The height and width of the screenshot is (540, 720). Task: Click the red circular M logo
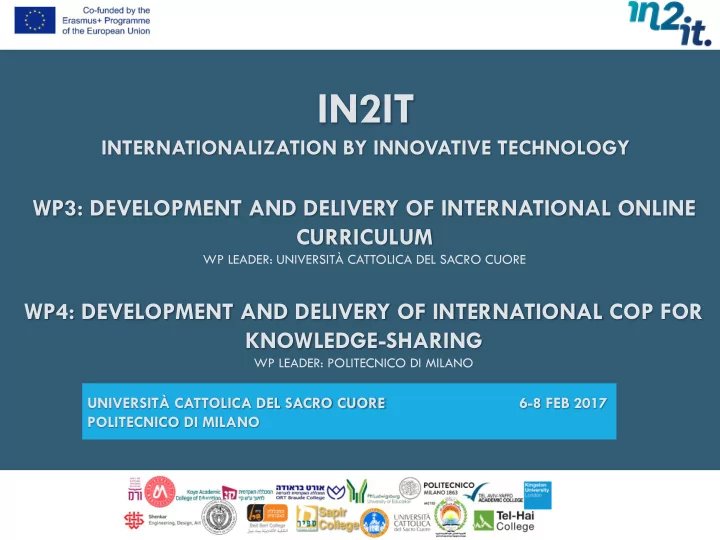tap(160, 492)
